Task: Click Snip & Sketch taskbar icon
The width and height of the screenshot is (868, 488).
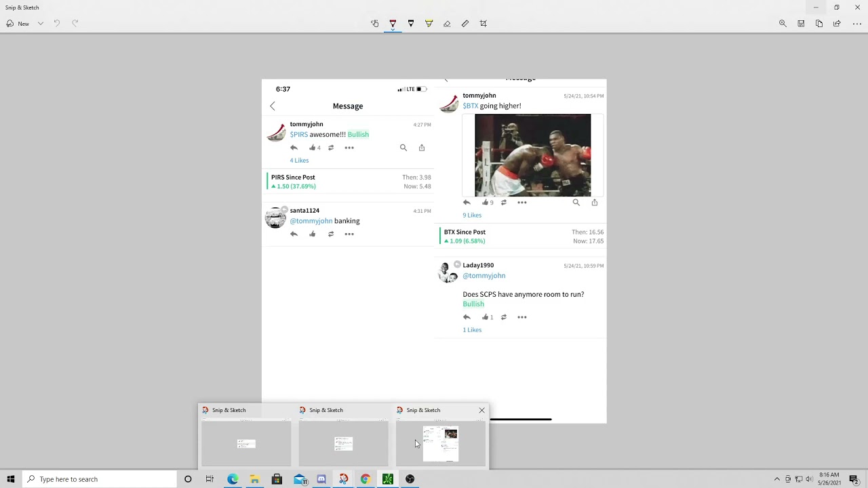Action: [x=344, y=479]
